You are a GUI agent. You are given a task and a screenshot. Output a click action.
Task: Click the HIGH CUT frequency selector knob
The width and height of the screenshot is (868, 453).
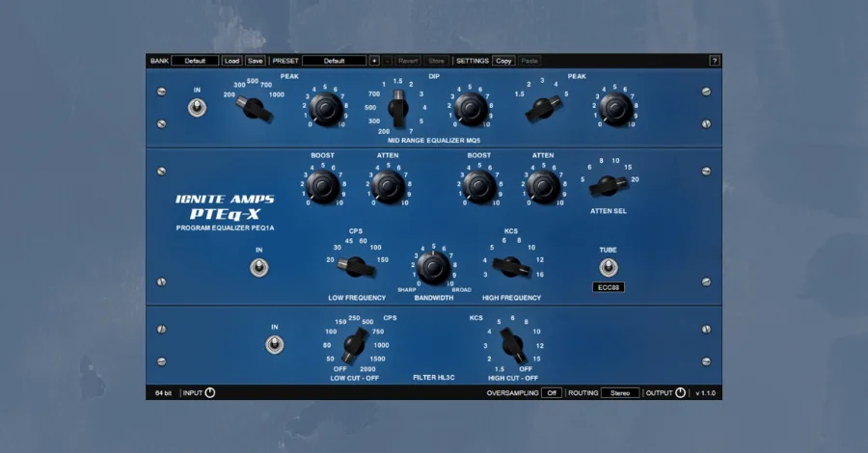pyautogui.click(x=512, y=345)
